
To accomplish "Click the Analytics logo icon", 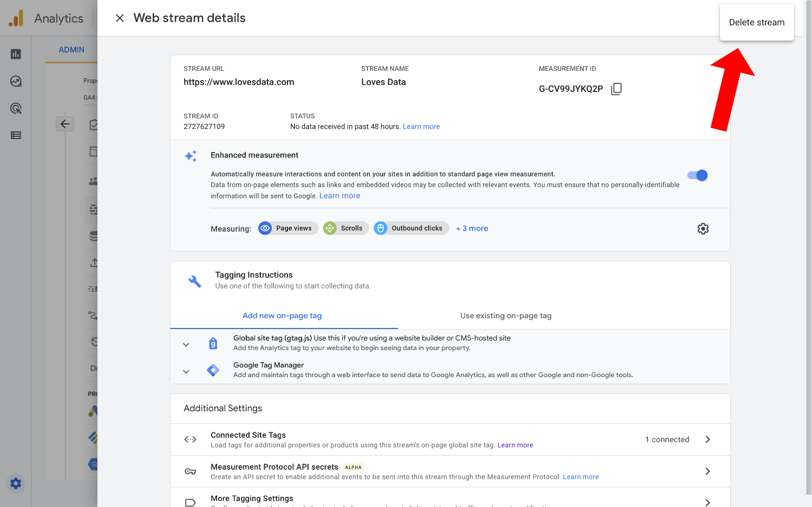I will (x=16, y=18).
